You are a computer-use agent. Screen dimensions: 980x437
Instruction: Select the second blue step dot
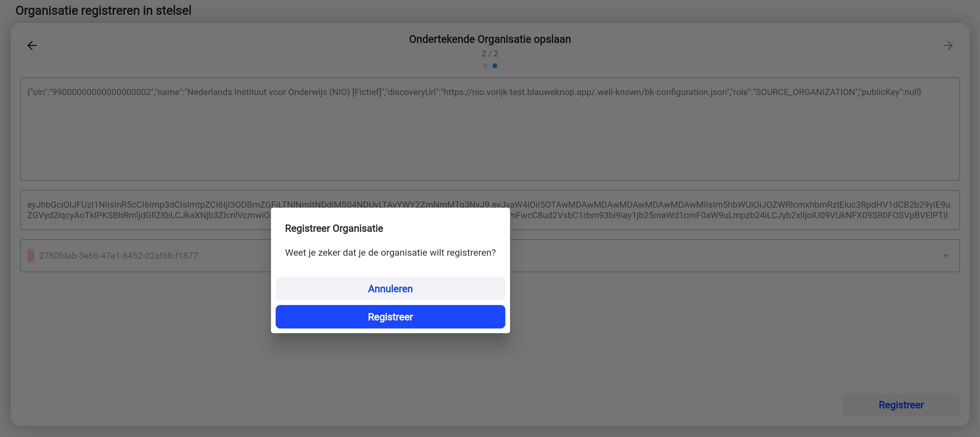pyautogui.click(x=495, y=66)
